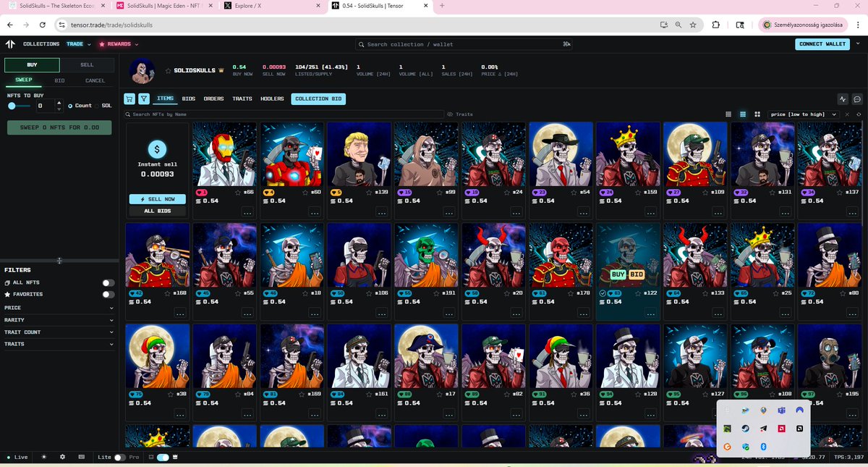Screen dimensions: 868x467
Task: Switch to the Explore / X browser tab
Action: (271, 5)
